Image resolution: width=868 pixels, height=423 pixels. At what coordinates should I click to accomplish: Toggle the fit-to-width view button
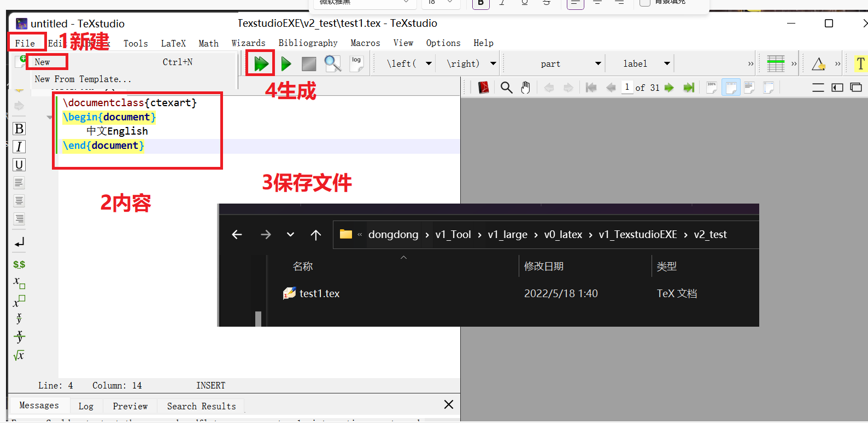(x=731, y=88)
